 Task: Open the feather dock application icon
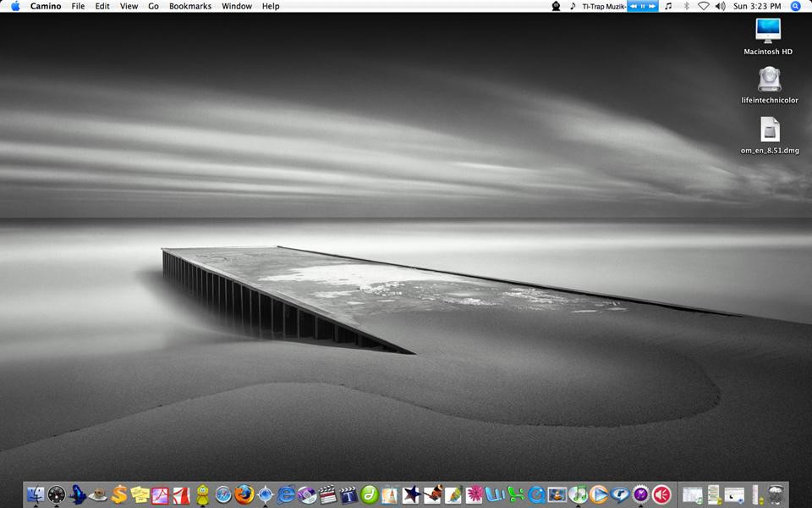(x=453, y=494)
